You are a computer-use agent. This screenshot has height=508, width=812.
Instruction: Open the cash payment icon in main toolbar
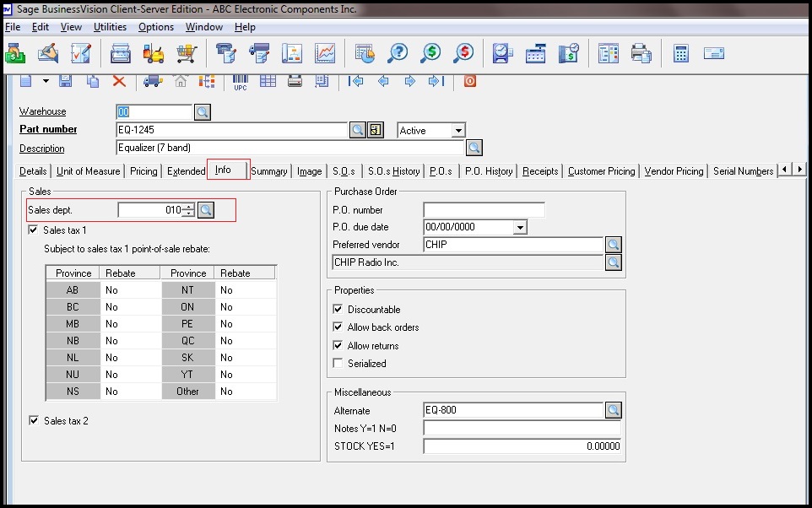coord(15,53)
